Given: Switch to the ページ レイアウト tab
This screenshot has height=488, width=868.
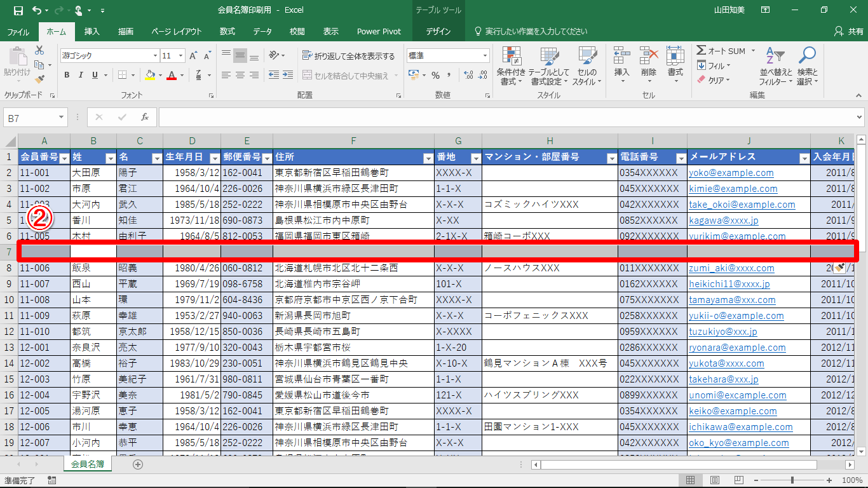Looking at the screenshot, I should (176, 31).
